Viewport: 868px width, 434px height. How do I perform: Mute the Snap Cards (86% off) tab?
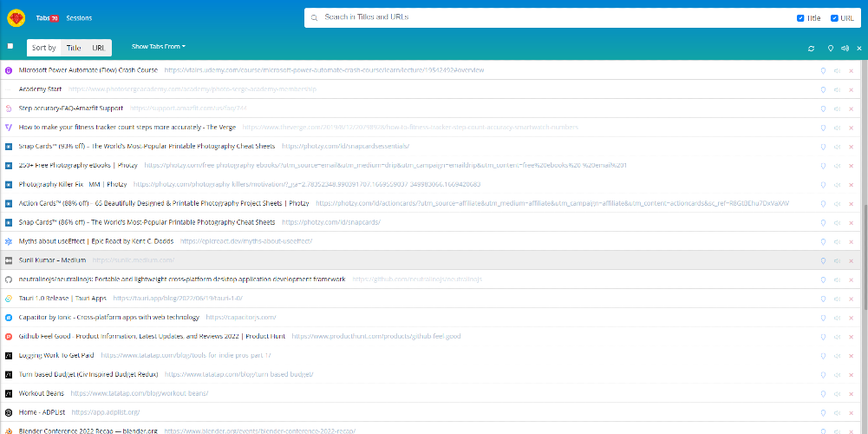pyautogui.click(x=837, y=222)
